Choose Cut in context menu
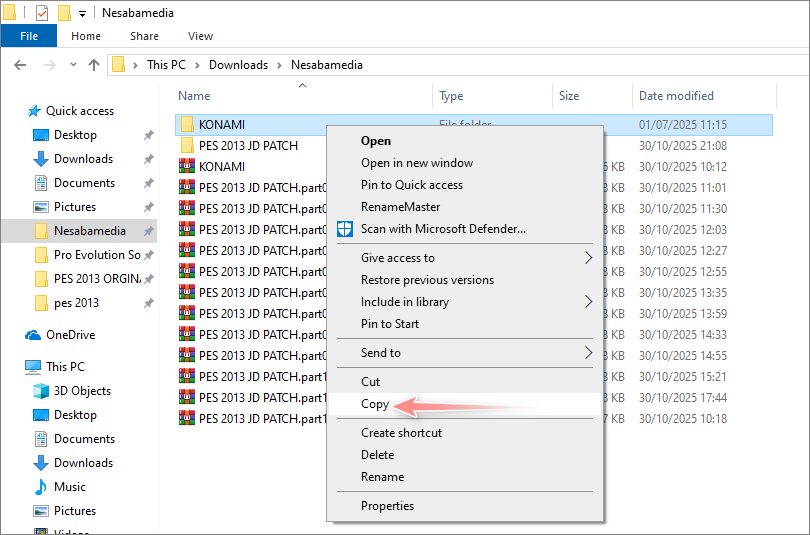810x535 pixels. [370, 382]
